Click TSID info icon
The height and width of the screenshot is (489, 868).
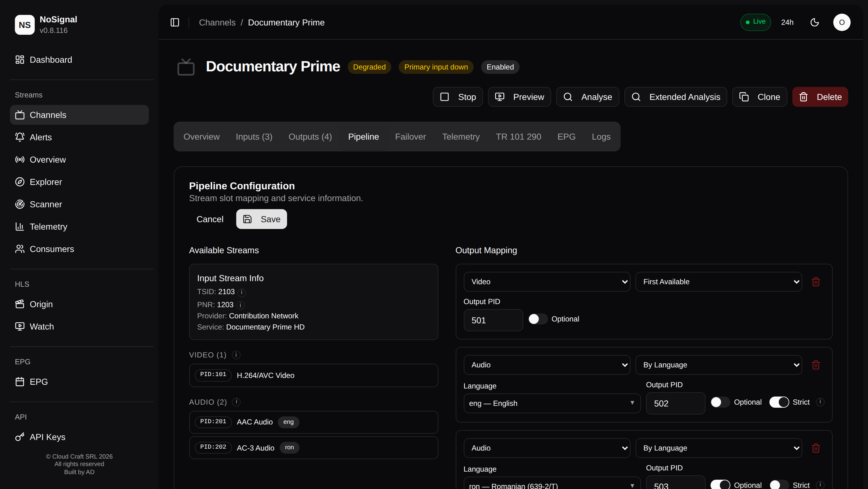point(241,292)
